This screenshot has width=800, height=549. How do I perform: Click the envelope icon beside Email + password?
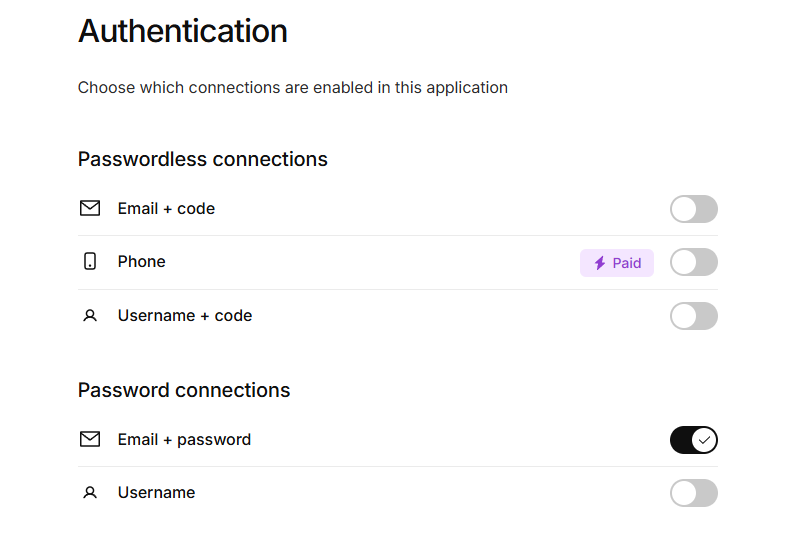point(90,439)
